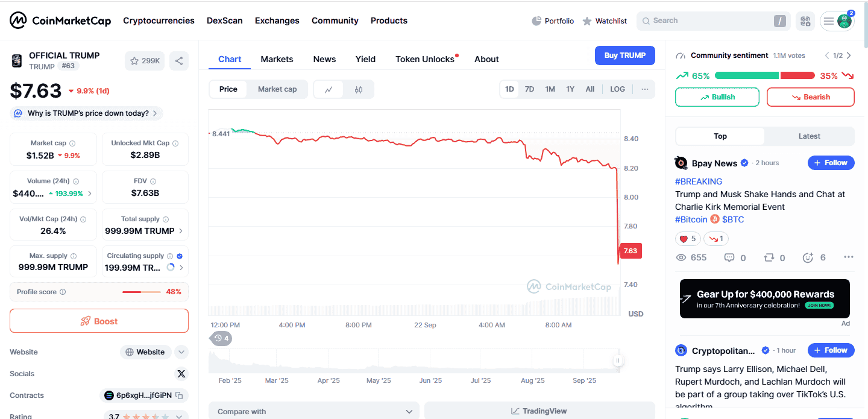Click the bearish reaction on Bpay post

[x=716, y=239]
